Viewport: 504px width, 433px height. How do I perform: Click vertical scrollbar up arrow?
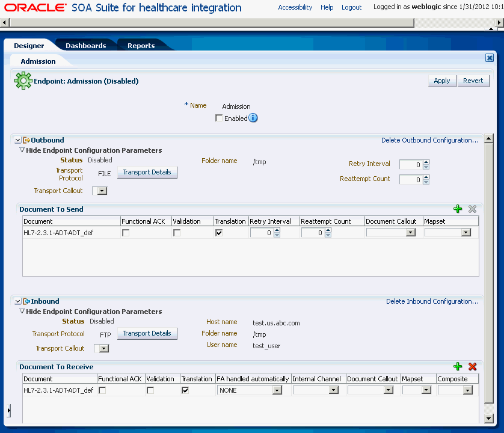pos(488,138)
